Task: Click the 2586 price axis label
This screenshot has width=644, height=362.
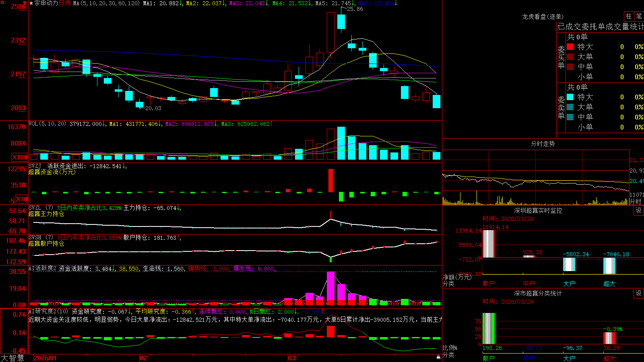Action: coord(18,6)
